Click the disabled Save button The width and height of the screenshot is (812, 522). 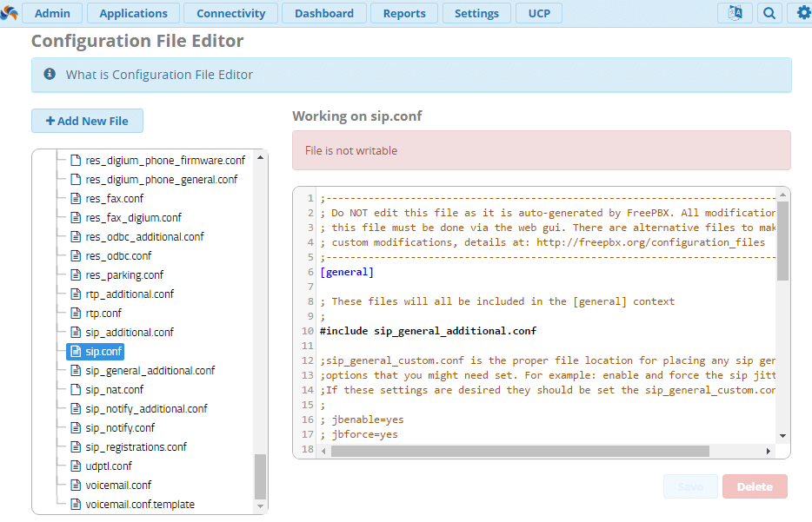(690, 486)
